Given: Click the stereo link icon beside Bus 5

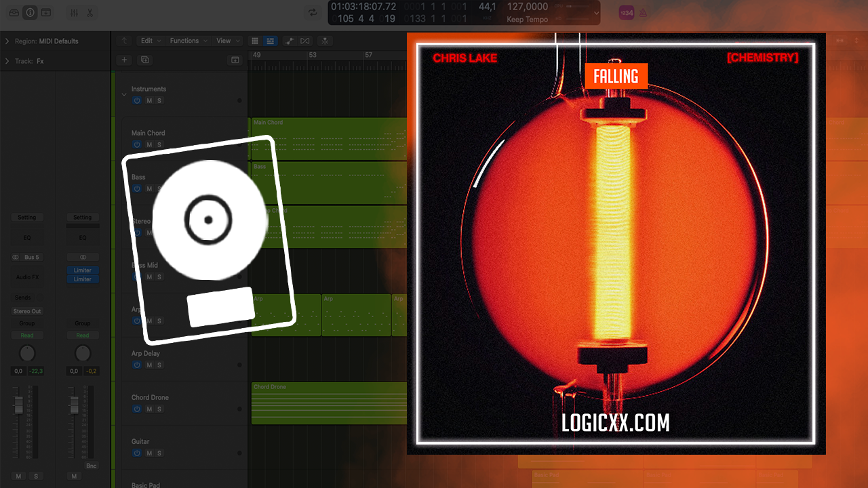Looking at the screenshot, I should tap(16, 258).
